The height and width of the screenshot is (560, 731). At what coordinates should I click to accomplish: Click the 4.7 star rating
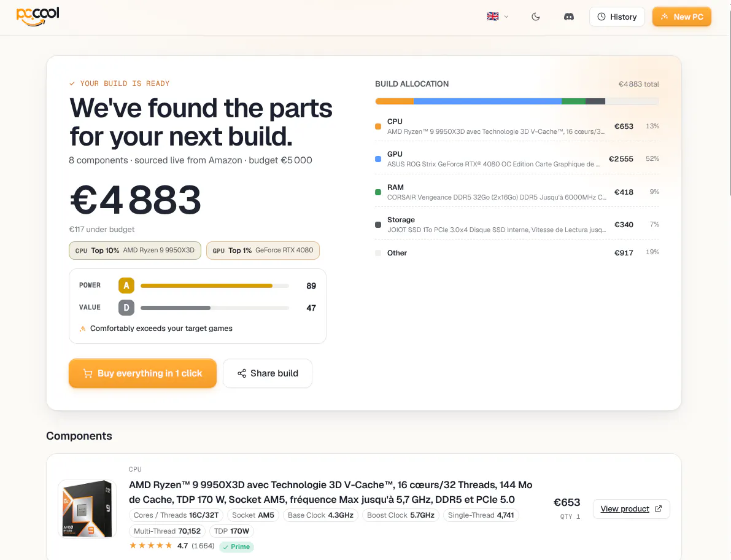pyautogui.click(x=158, y=545)
